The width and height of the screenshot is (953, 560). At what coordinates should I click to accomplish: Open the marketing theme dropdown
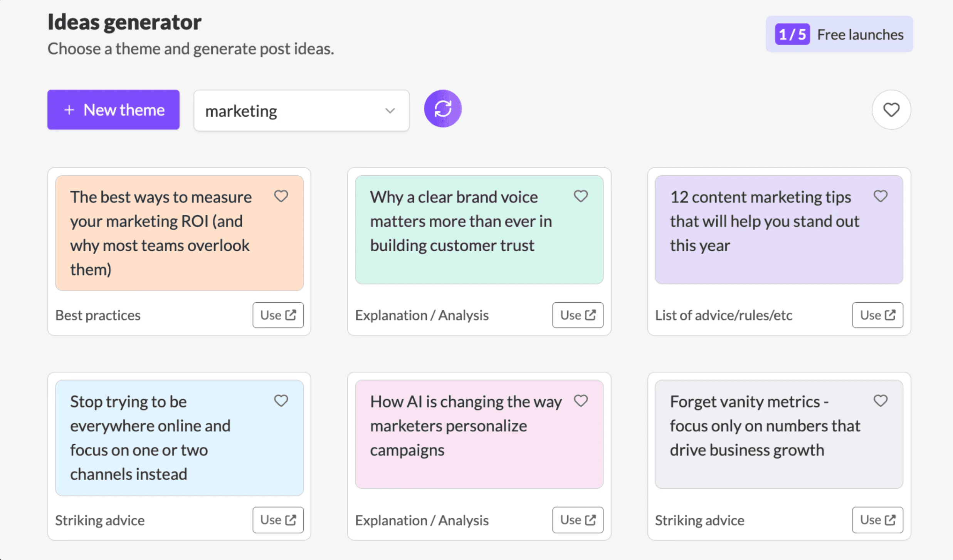pos(301,111)
